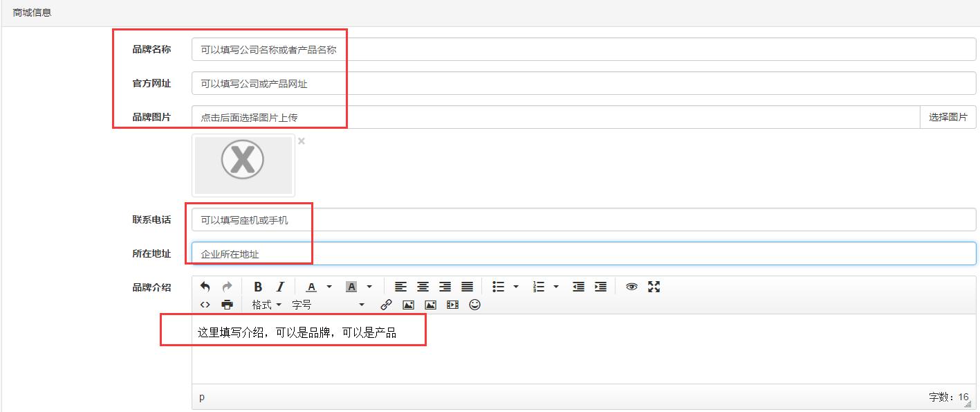Expand the numbered list style options
980x412 pixels.
[554, 287]
